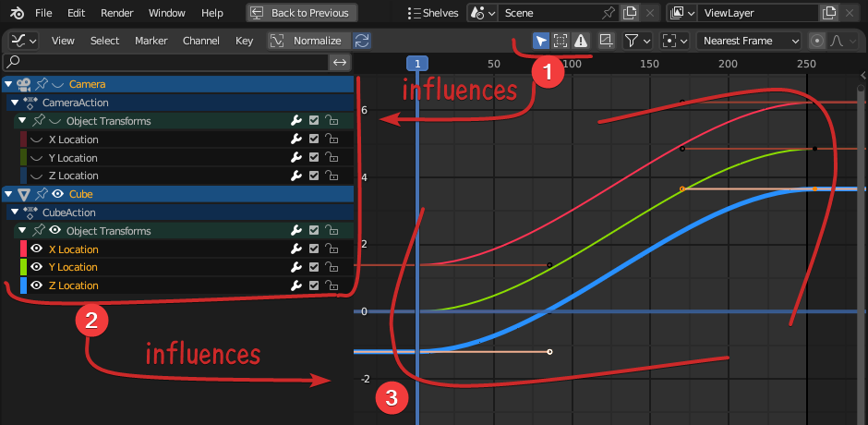Uncheck mute checkbox on Cube Y Location
868x425 pixels.
tap(314, 267)
